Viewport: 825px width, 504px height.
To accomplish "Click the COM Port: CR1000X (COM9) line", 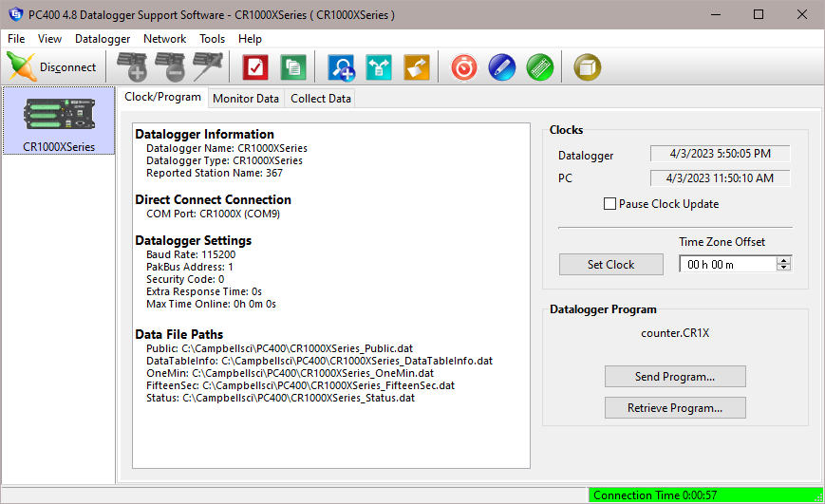I will click(213, 215).
